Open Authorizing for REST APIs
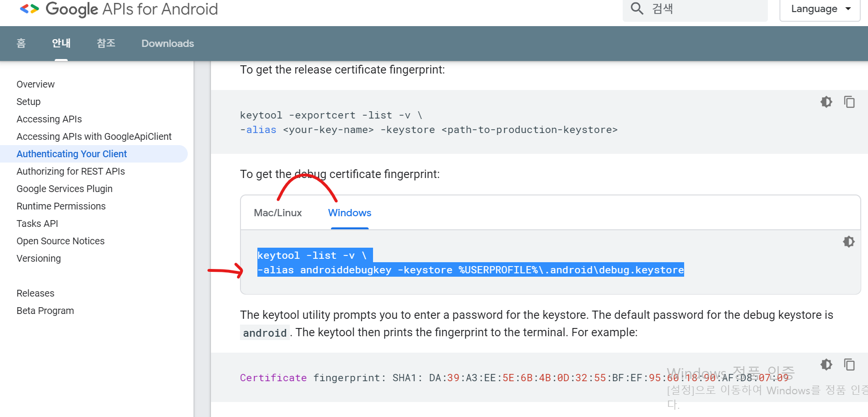 [x=71, y=171]
